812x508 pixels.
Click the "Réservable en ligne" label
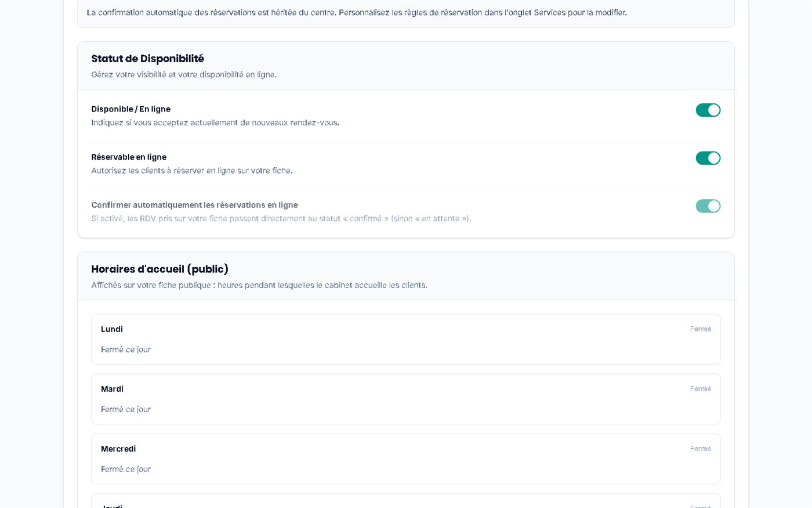129,157
